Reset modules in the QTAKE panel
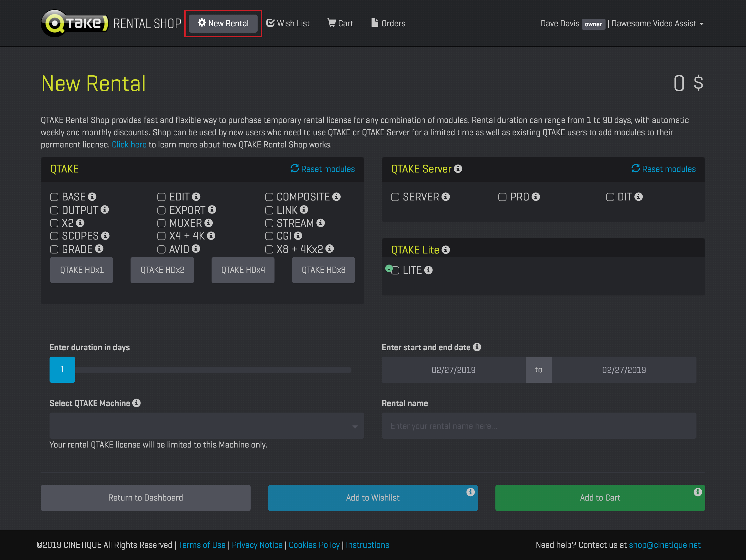The image size is (746, 560). click(322, 169)
